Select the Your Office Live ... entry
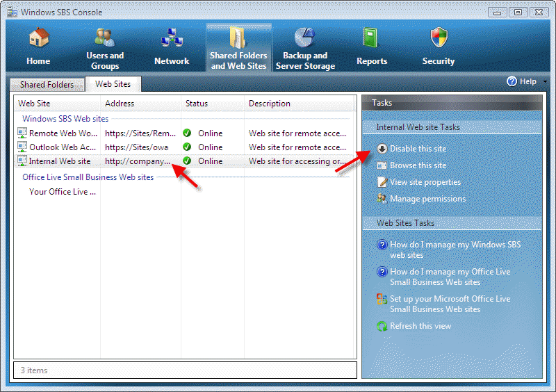 [x=63, y=192]
